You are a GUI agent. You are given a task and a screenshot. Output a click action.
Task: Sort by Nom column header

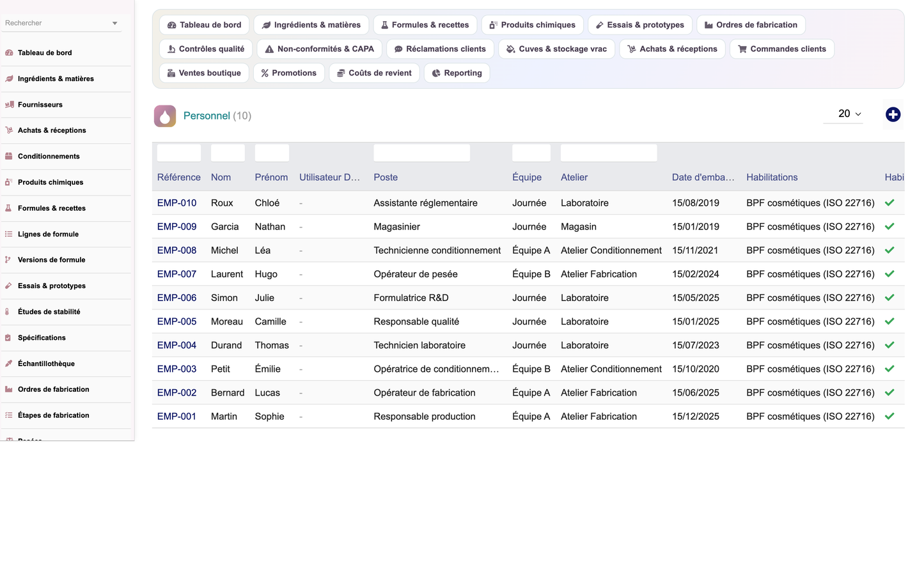point(221,177)
